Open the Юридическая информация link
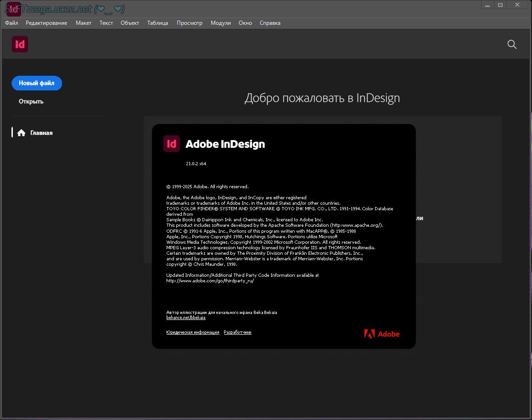 click(x=193, y=332)
